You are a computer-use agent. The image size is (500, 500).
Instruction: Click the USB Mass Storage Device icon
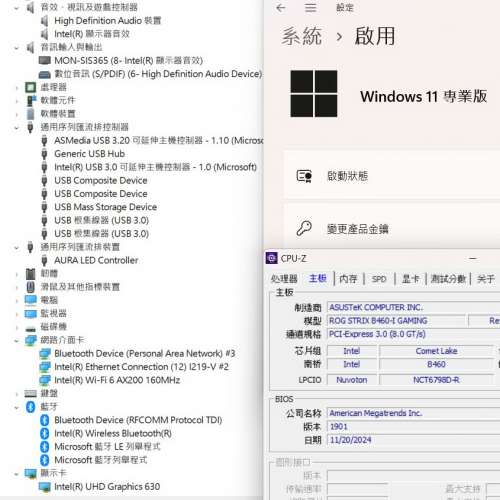[x=44, y=207]
